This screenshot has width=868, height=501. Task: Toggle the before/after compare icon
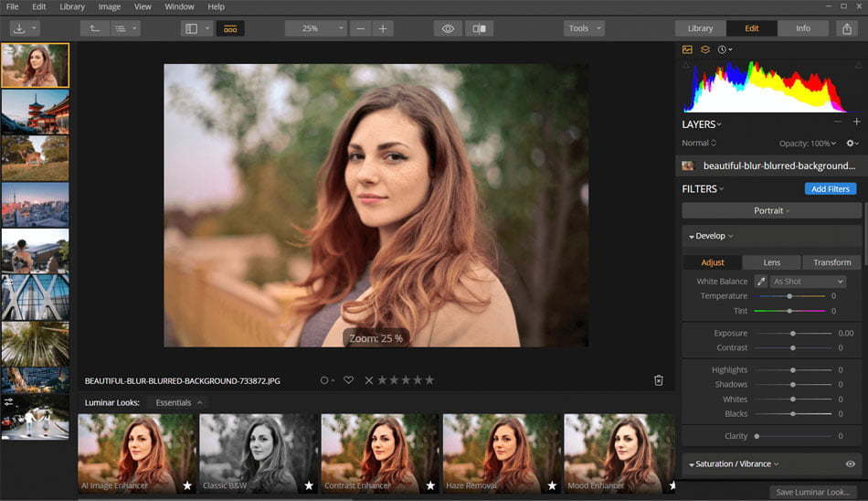click(480, 28)
